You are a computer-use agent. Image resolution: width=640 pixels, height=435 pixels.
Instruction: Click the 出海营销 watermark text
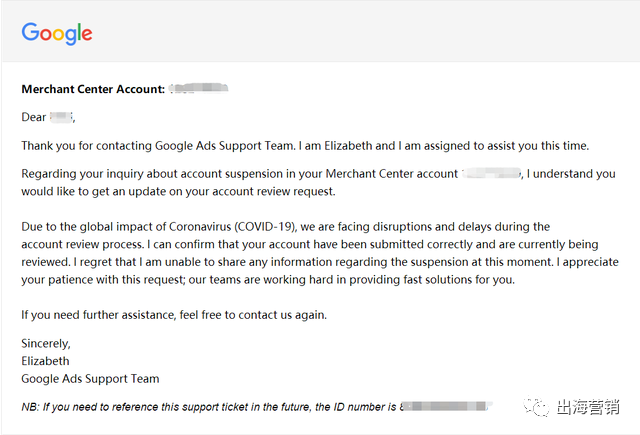pos(587,406)
